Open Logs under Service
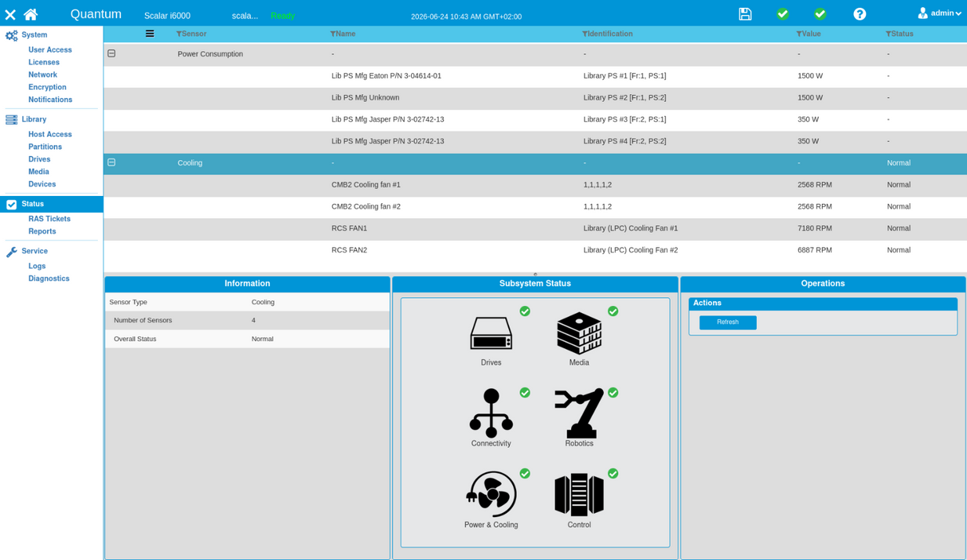This screenshot has height=560, width=967. (x=37, y=266)
